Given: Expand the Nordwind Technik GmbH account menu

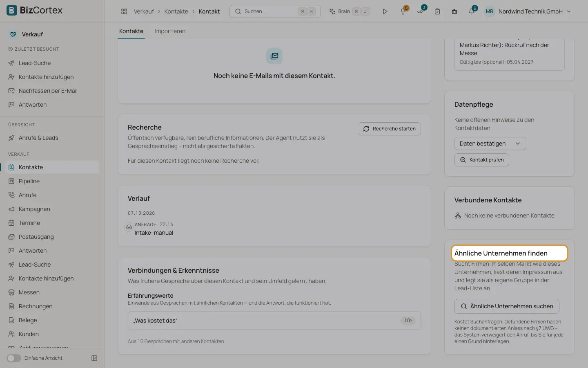Looking at the screenshot, I should [535, 11].
